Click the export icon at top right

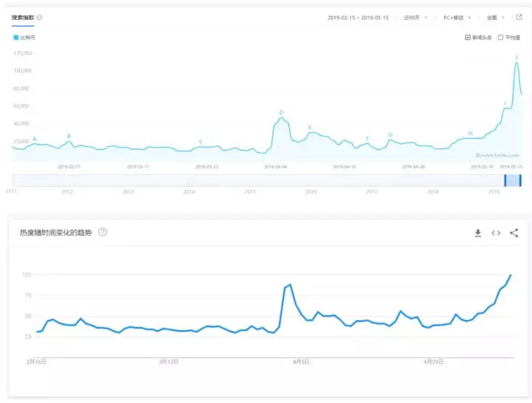[519, 17]
